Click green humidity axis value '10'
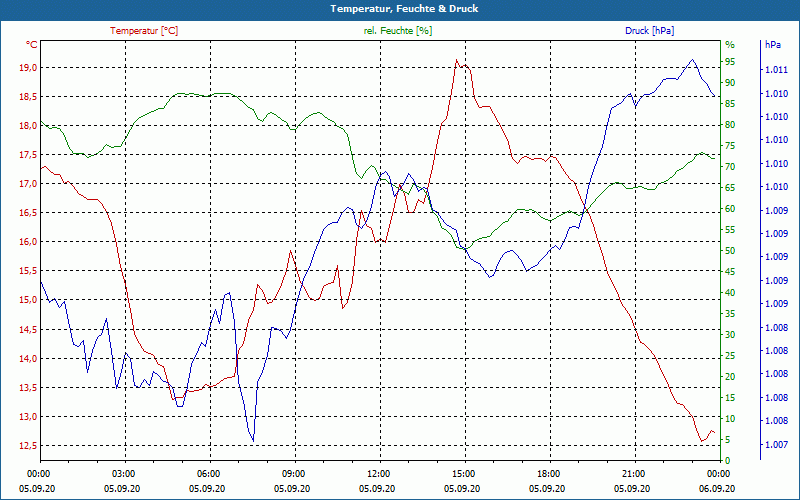Screen dimensions: 800x500 (x=730, y=418)
